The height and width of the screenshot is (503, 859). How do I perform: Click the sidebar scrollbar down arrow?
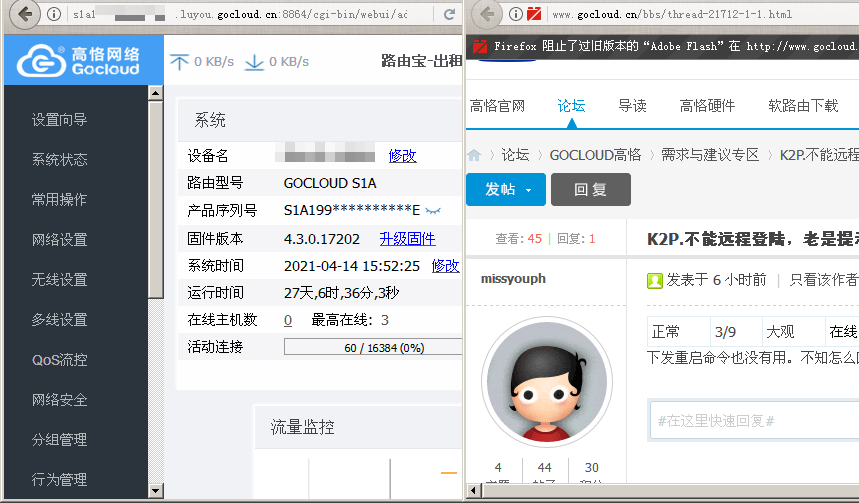[x=156, y=490]
